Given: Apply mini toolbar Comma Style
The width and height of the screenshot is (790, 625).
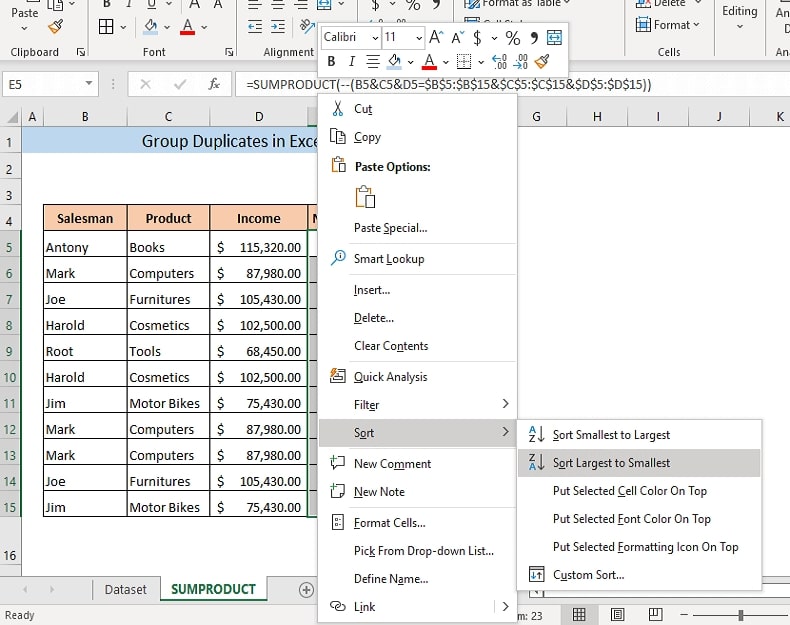Looking at the screenshot, I should point(534,37).
